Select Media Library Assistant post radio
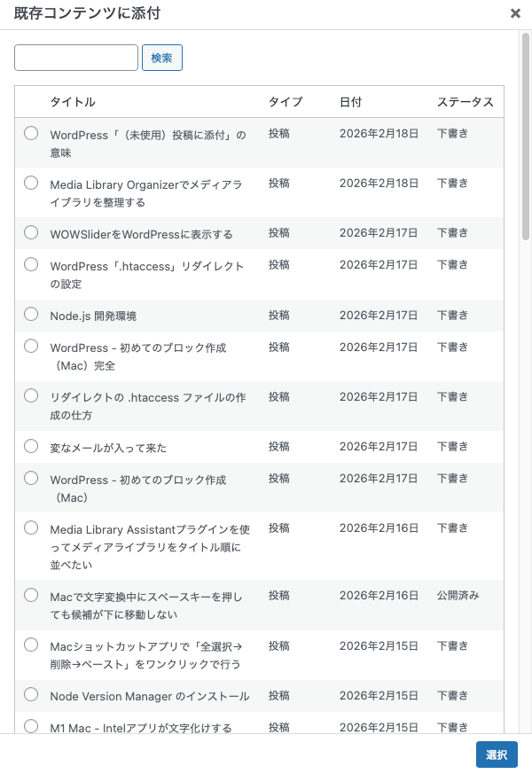 tap(31, 528)
